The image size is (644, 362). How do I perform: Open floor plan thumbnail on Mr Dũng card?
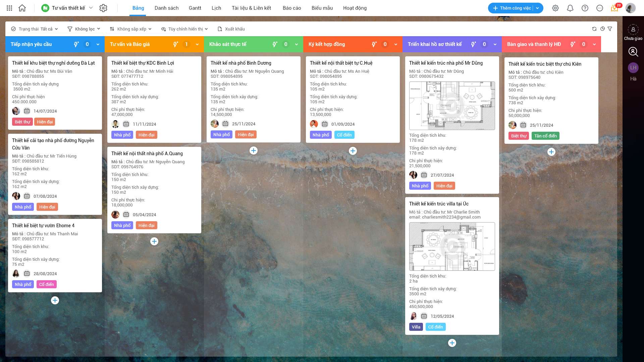pyautogui.click(x=452, y=106)
